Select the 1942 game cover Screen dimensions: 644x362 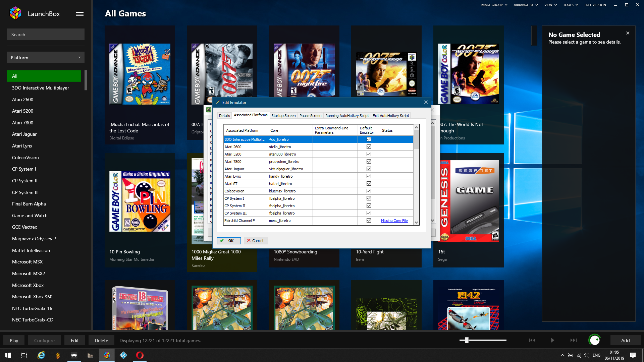[x=469, y=308]
